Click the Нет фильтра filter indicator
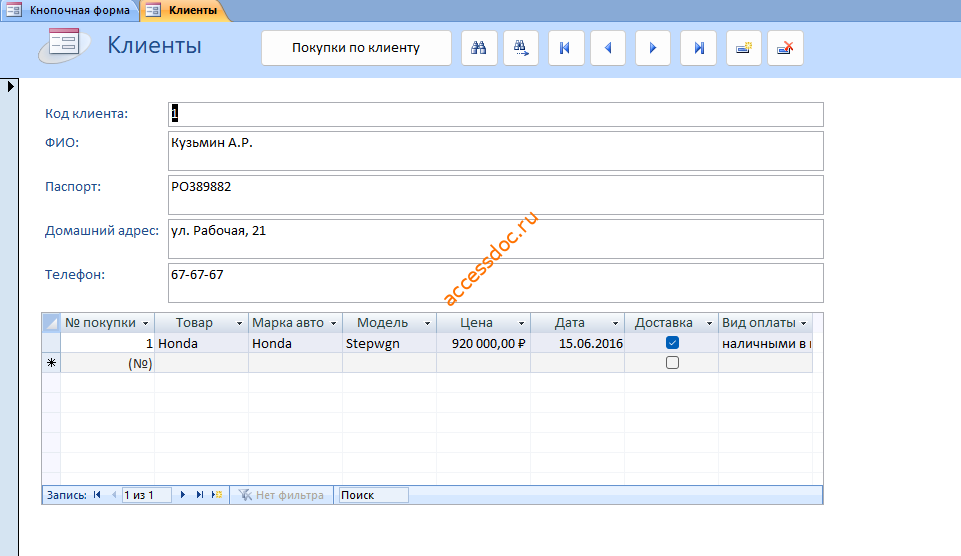Viewport: 961px width, 556px height. [x=281, y=495]
